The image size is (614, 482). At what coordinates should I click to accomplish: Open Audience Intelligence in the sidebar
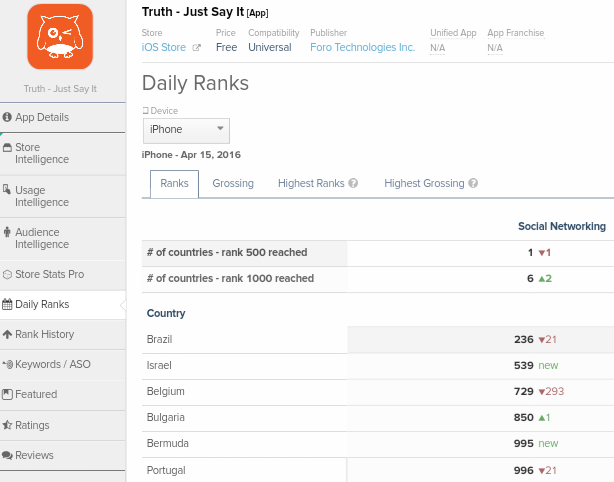[x=63, y=238]
